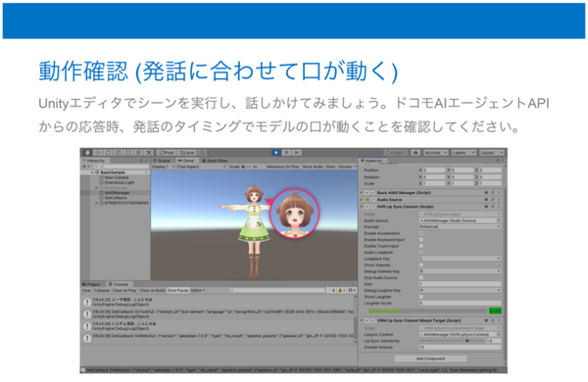Collapse OVR Lip Sync Context (Script) component
This screenshot has height=382, width=588.
coord(362,207)
